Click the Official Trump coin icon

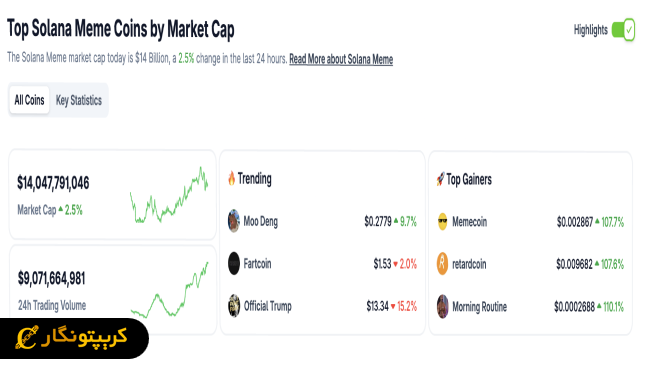pos(234,306)
